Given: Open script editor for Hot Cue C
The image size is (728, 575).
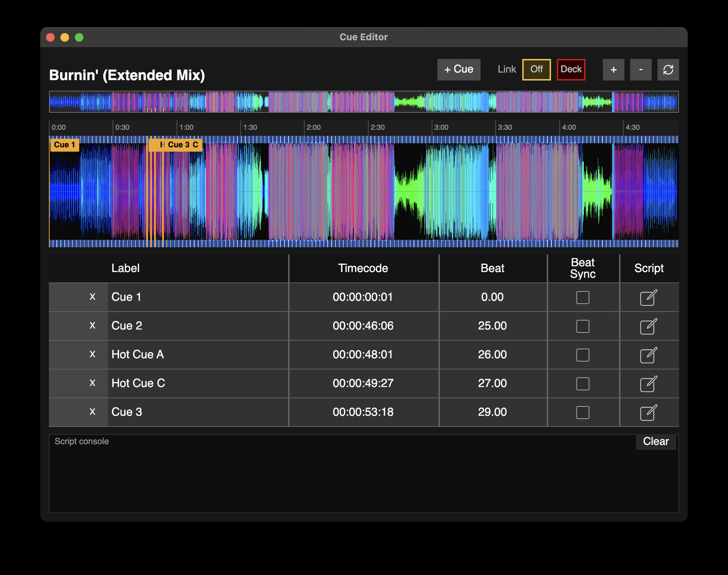Looking at the screenshot, I should [648, 383].
